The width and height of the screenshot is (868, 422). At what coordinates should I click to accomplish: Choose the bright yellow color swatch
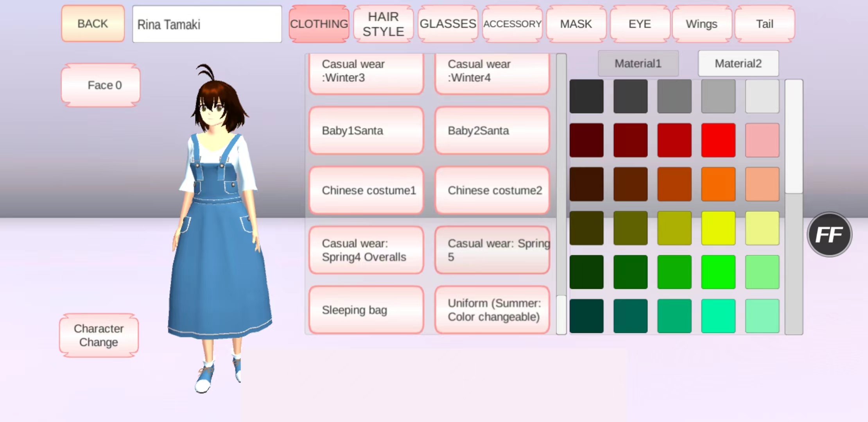coord(718,228)
